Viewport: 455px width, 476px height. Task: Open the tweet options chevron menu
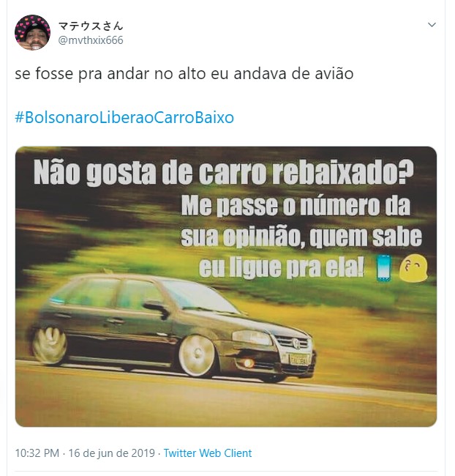pos(432,25)
